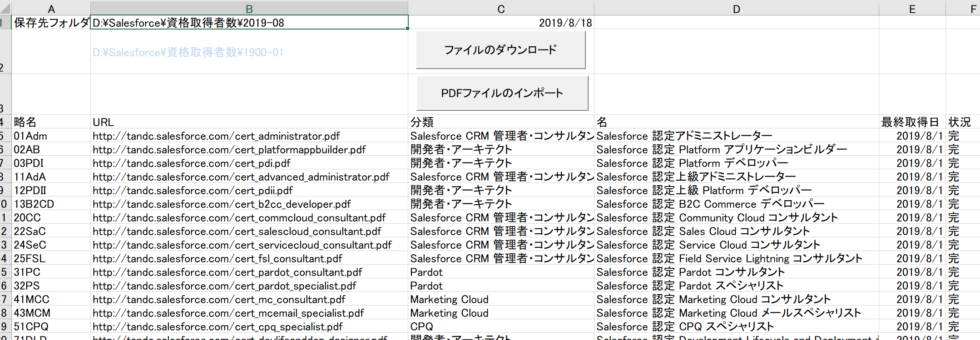Select the cert_pardot_consultant.pdf URL cell
The image size is (980, 340).
249,271
